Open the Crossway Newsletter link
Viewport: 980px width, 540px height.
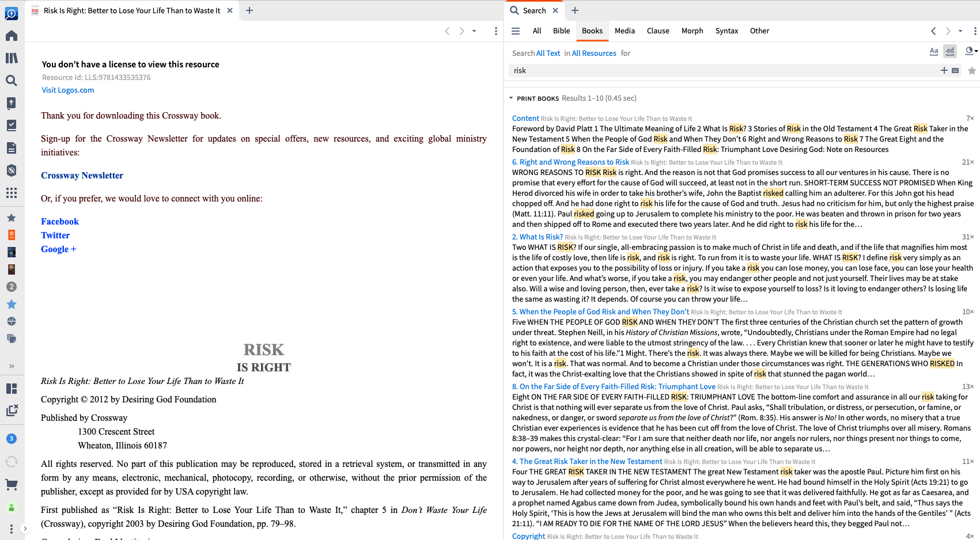click(x=82, y=176)
